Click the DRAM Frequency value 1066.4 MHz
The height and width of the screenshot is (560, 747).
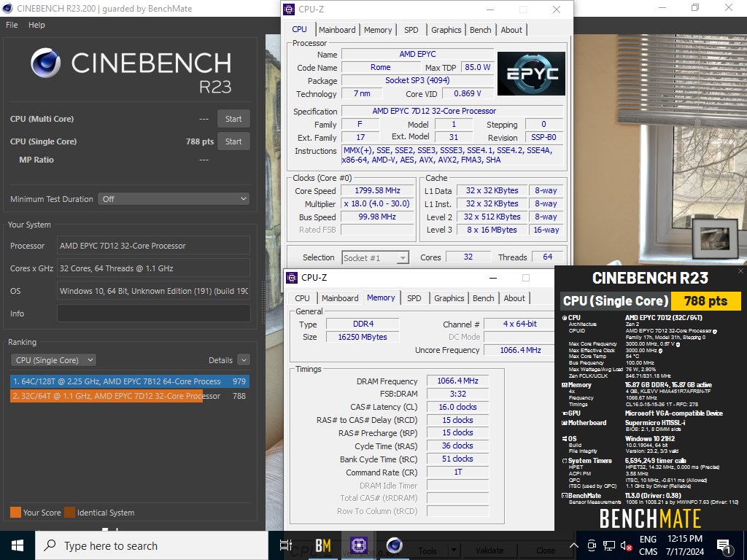click(x=457, y=381)
